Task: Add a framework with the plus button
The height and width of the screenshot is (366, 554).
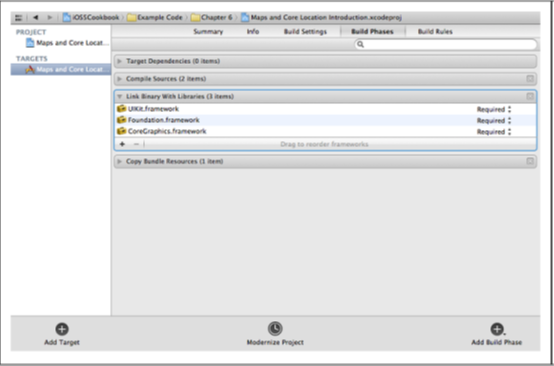Action: pos(122,144)
